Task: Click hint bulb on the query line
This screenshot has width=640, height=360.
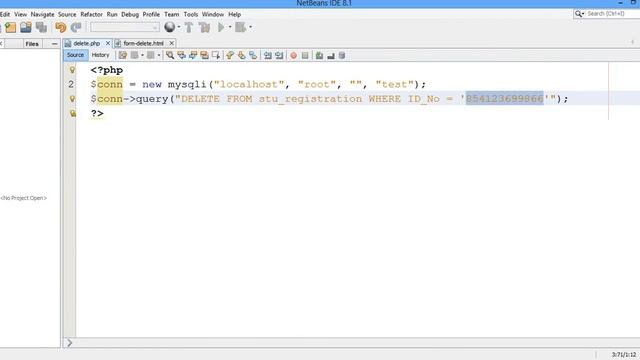Action: [72, 99]
